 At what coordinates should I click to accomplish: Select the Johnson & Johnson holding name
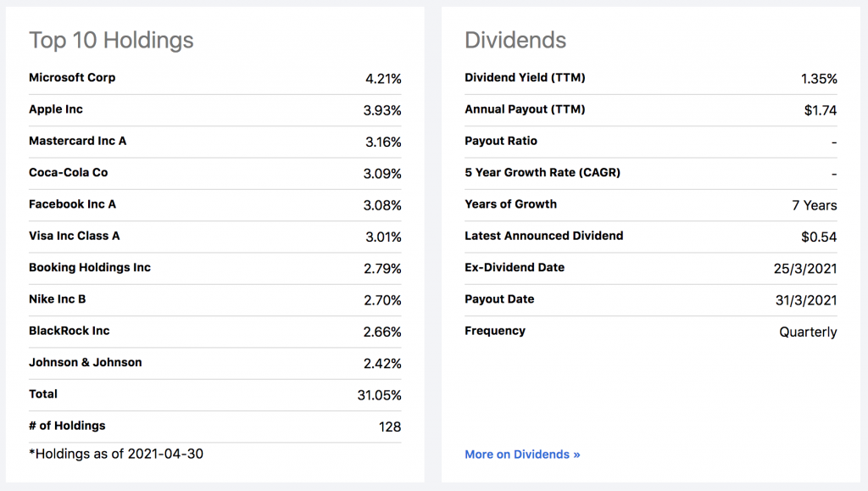click(86, 362)
